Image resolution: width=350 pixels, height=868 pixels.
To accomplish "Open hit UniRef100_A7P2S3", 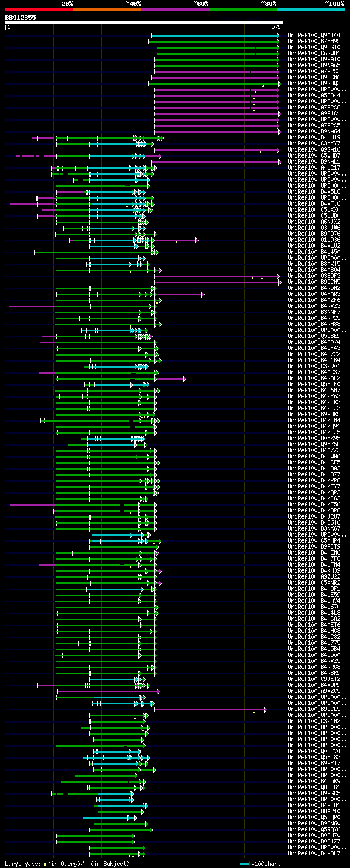I will [314, 72].
